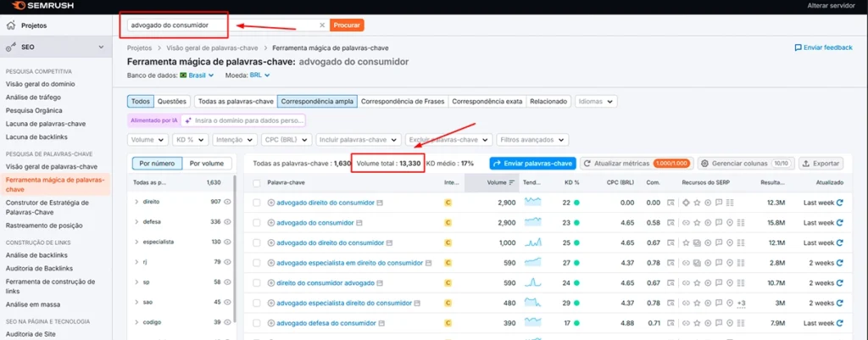
Task: Open SERP view icon for advogado do consumidor
Action: click(x=359, y=223)
